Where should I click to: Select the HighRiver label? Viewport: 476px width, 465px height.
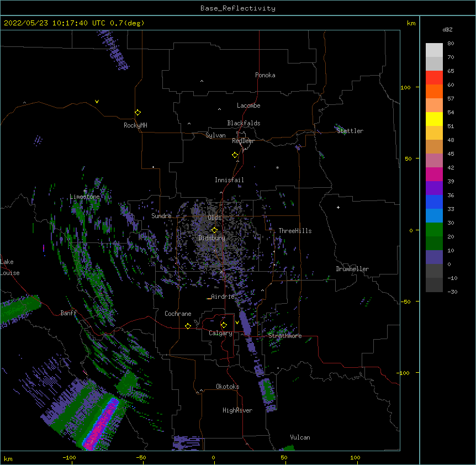point(237,410)
